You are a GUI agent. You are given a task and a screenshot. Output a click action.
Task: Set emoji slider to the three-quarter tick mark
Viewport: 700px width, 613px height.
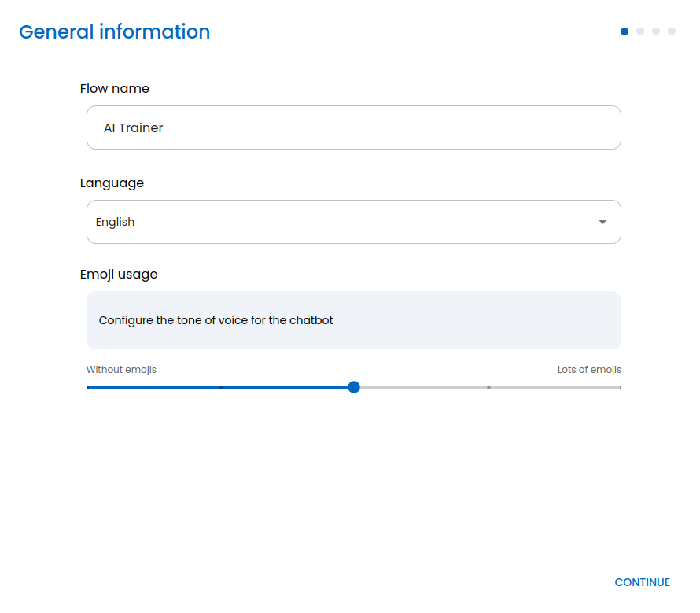[x=489, y=387]
